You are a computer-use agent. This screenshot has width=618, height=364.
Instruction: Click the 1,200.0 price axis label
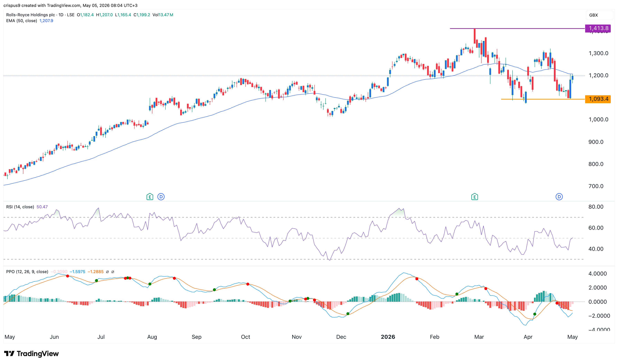point(598,76)
